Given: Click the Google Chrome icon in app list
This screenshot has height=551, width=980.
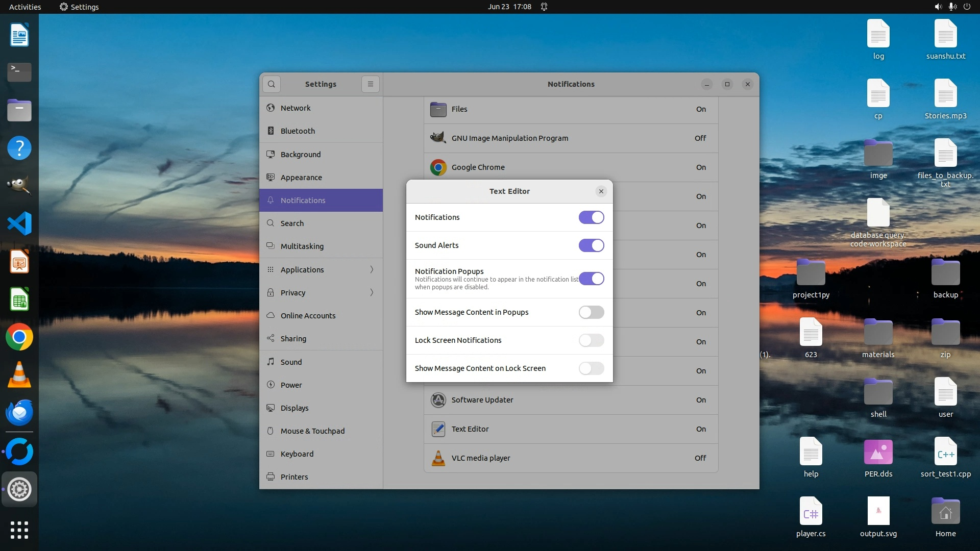Looking at the screenshot, I should [x=438, y=167].
